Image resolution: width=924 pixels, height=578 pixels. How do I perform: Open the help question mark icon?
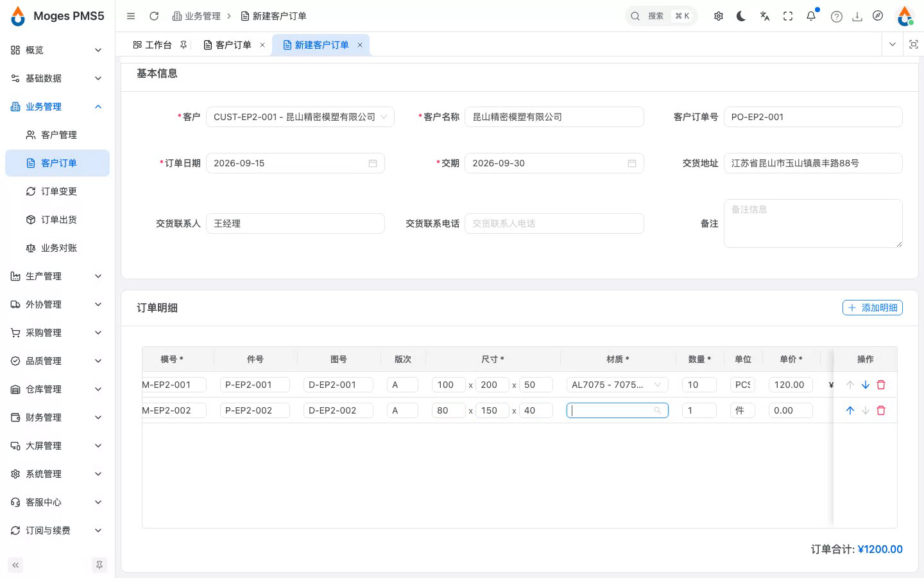(837, 17)
